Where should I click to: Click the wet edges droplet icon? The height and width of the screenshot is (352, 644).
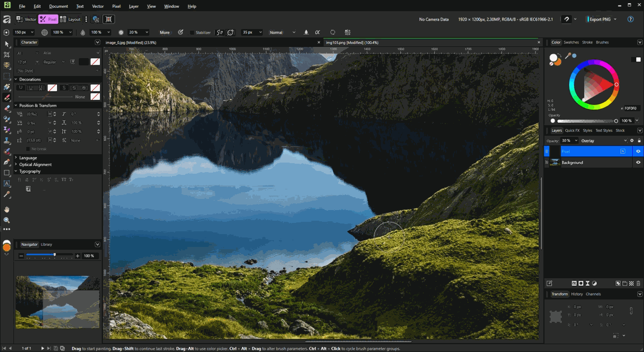[x=306, y=32]
